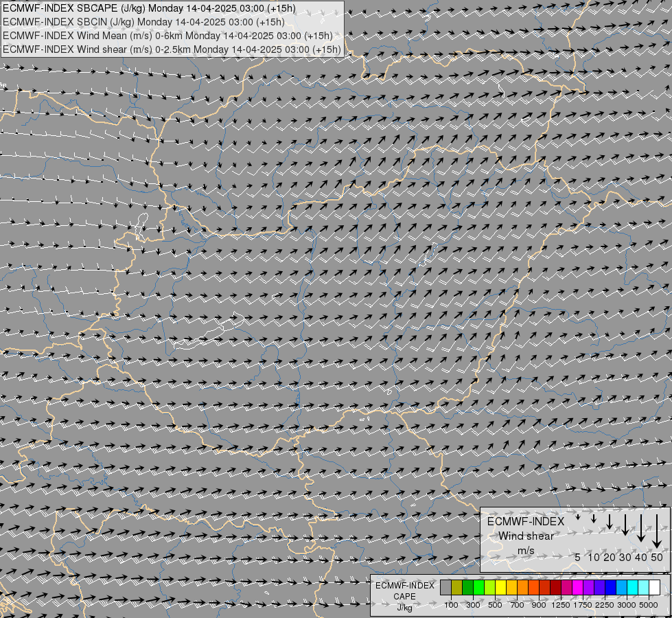Image resolution: width=672 pixels, height=618 pixels.
Task: Click the '20' wind shear scale number
Action: 610,557
